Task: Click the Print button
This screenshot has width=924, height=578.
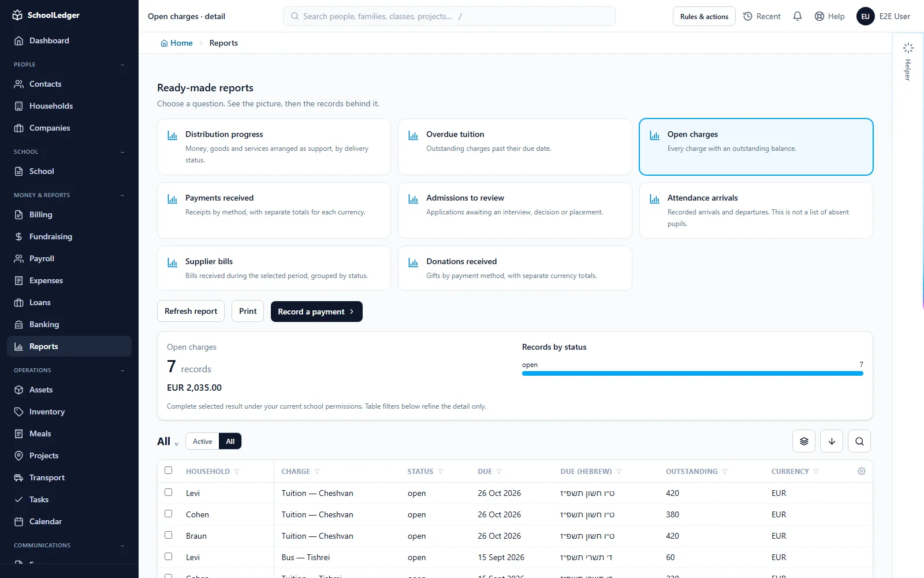Action: pyautogui.click(x=248, y=311)
